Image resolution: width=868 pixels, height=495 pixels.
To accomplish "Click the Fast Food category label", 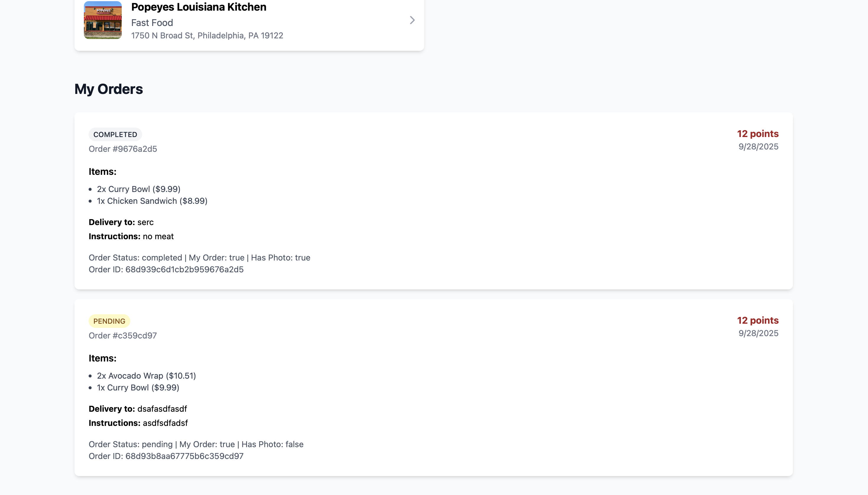I will tap(152, 23).
